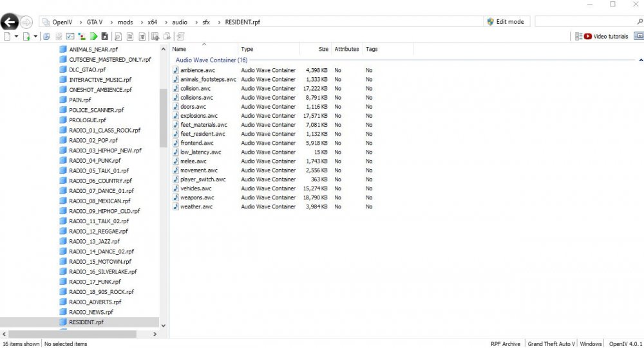The height and width of the screenshot is (348, 644).
Task: Expand the chevron after mods in breadcrumb
Action: click(141, 22)
